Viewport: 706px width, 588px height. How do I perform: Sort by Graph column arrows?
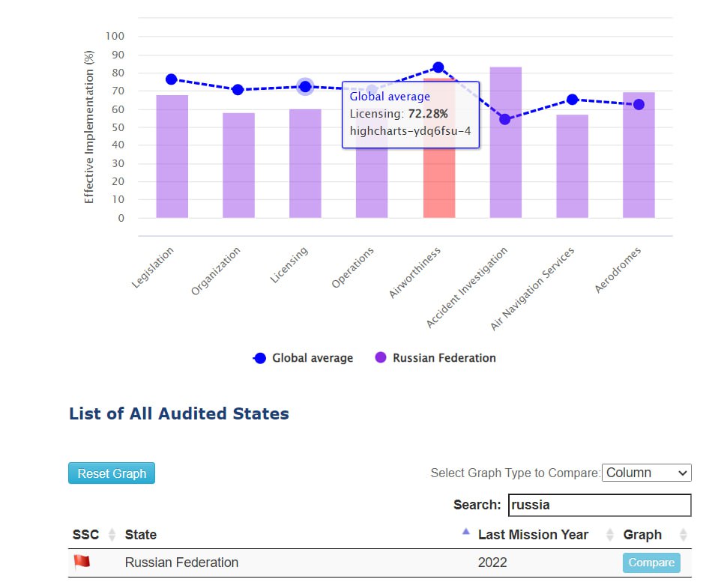(683, 535)
